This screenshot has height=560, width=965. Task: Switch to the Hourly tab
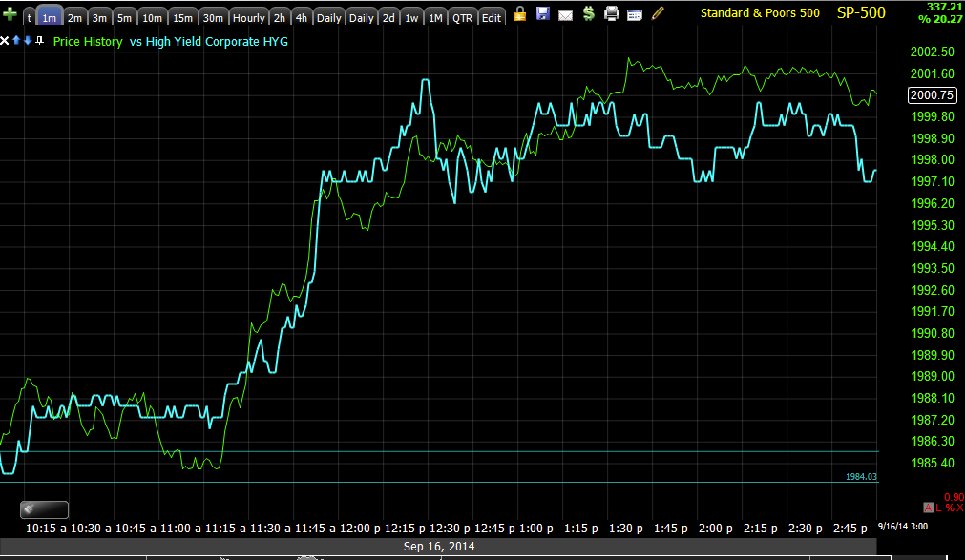(248, 18)
